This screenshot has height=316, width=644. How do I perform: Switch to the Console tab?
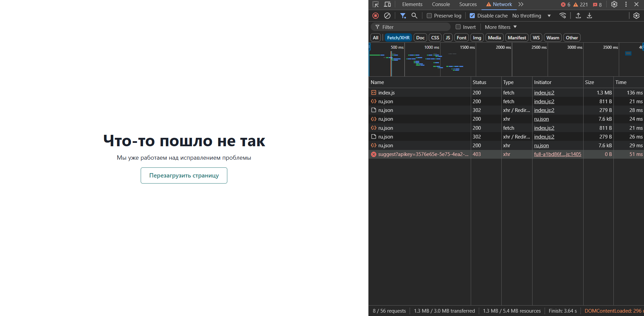(x=441, y=4)
